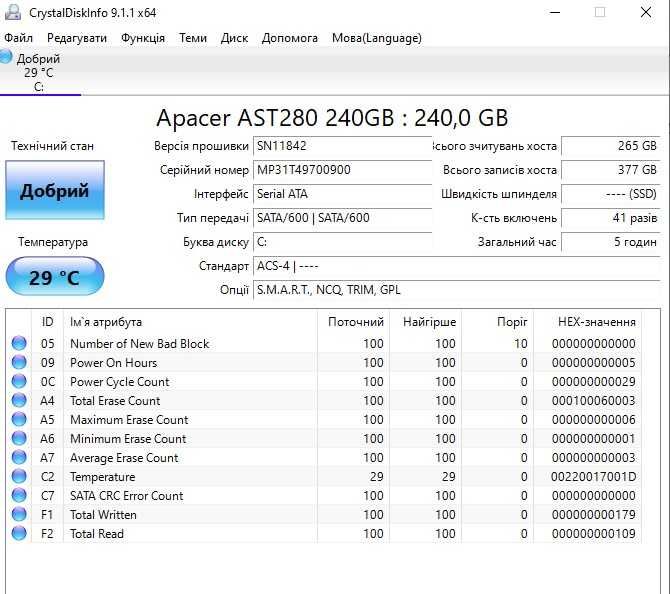The image size is (670, 594).
Task: Click HEX value 00220017001D
Action: [594, 476]
